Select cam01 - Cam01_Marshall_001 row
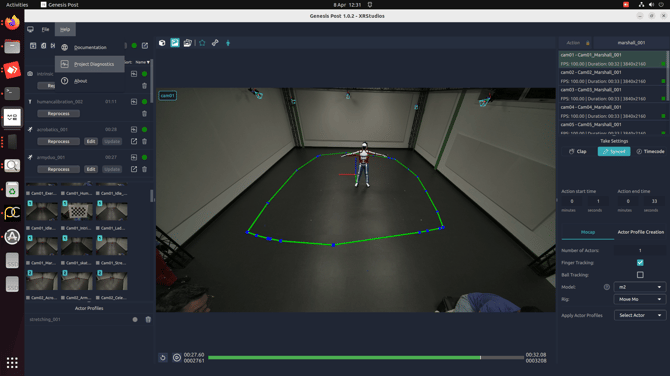 tap(613, 59)
